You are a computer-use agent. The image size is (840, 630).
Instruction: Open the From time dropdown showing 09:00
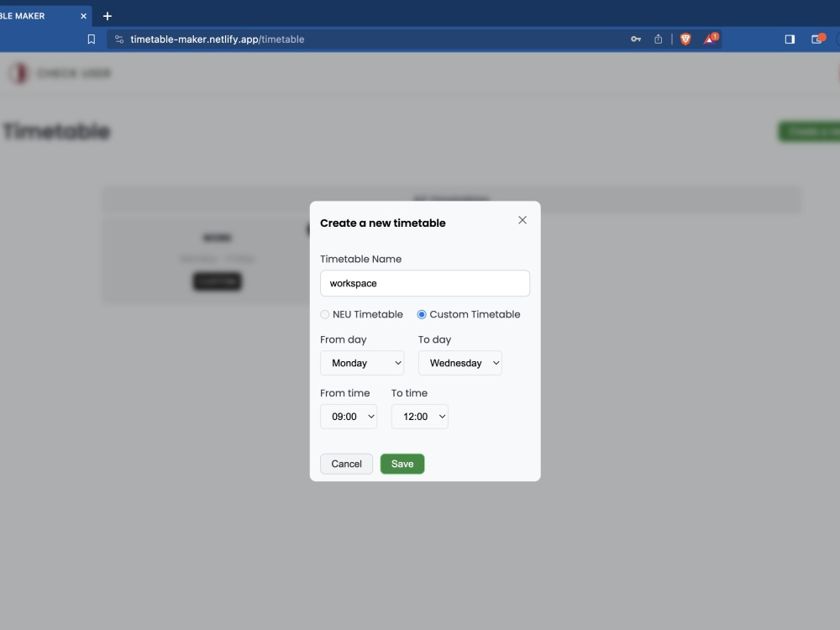pos(349,417)
